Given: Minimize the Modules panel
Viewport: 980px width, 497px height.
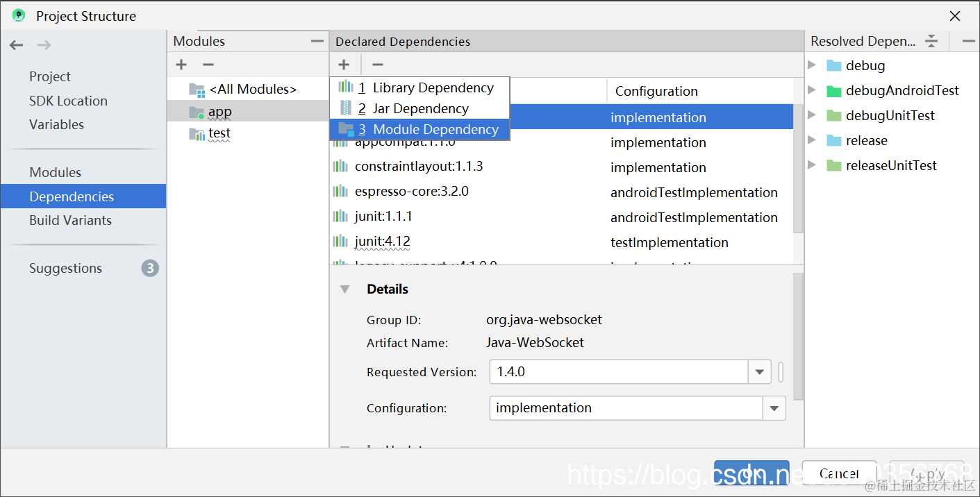Looking at the screenshot, I should (x=317, y=41).
